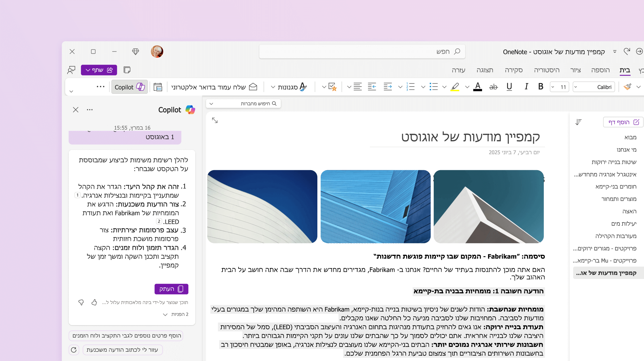
Task: Show more ribbon commands ellipsis
Action: 100,87
